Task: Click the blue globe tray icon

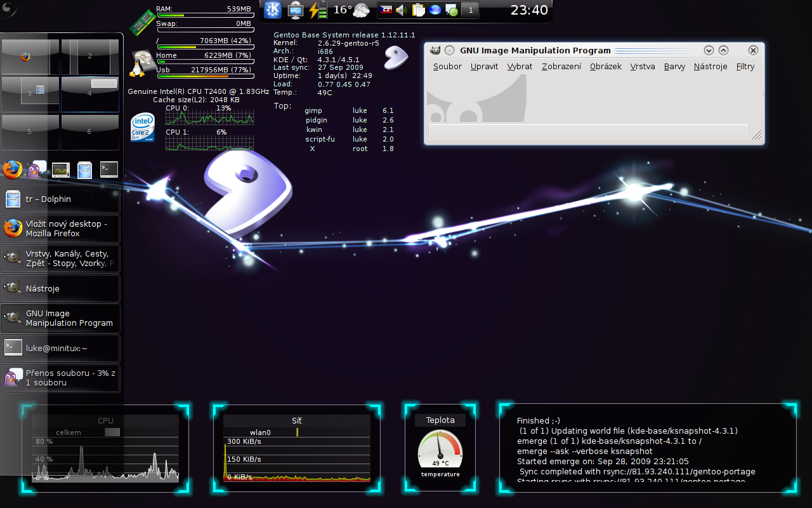Action: [x=435, y=10]
